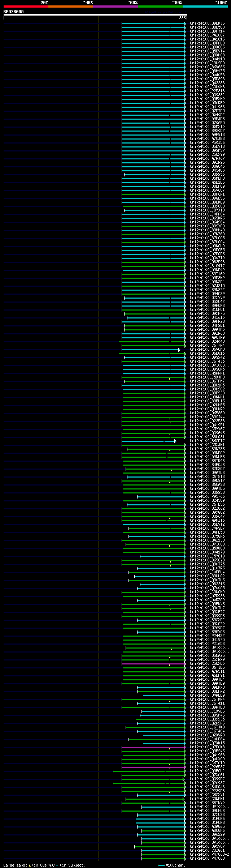Viewport: 231px width, 868px height.
Task: Select the UniRef100_P42067 label
Action: click(x=207, y=35)
